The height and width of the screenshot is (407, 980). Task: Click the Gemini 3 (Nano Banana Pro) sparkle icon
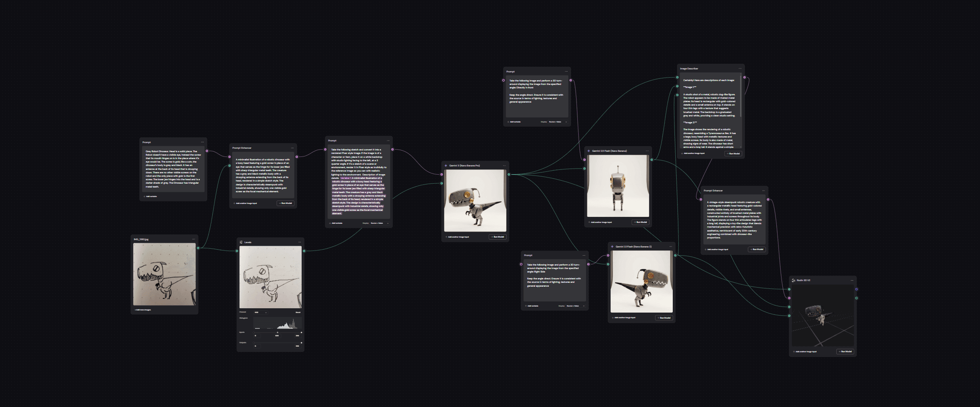point(446,166)
